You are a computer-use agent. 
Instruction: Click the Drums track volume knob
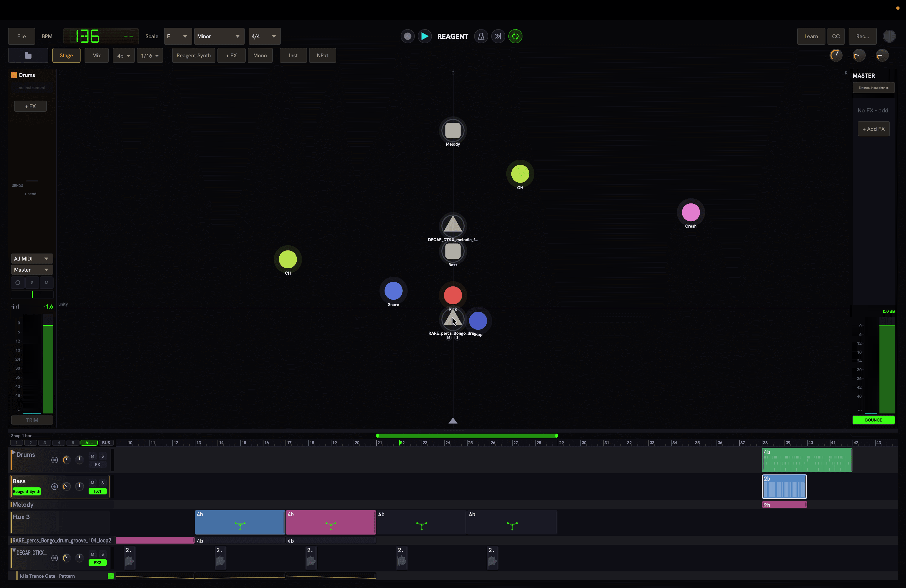[66, 460]
